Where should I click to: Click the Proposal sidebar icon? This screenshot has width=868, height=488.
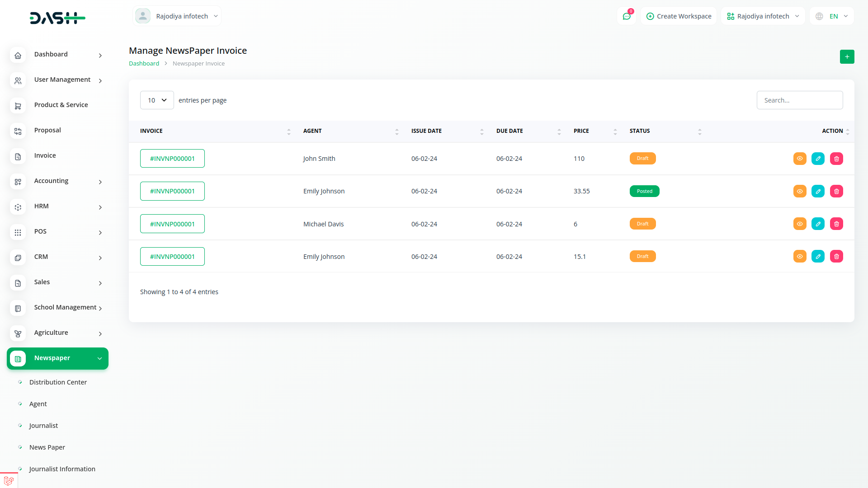click(x=18, y=131)
